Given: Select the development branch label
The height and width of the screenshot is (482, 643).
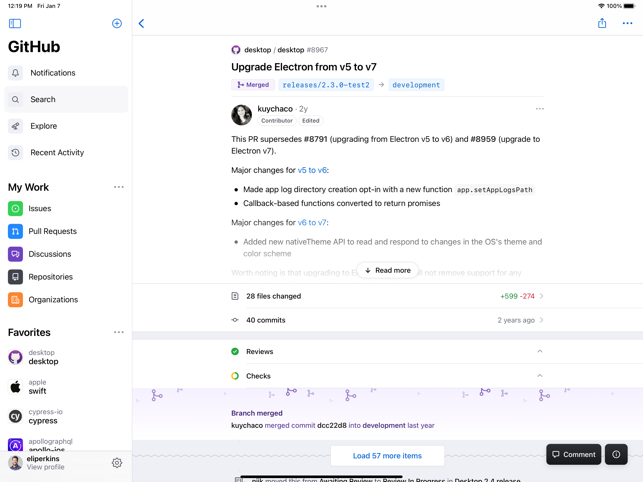Looking at the screenshot, I should [416, 85].
